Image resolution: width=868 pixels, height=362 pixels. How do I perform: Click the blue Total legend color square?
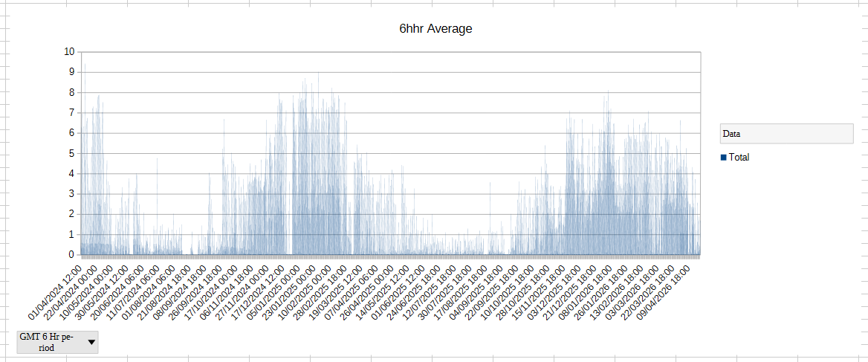723,157
